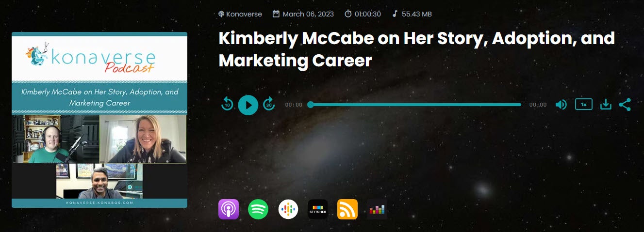
Task: Open the RSS feed icon
Action: 347,209
